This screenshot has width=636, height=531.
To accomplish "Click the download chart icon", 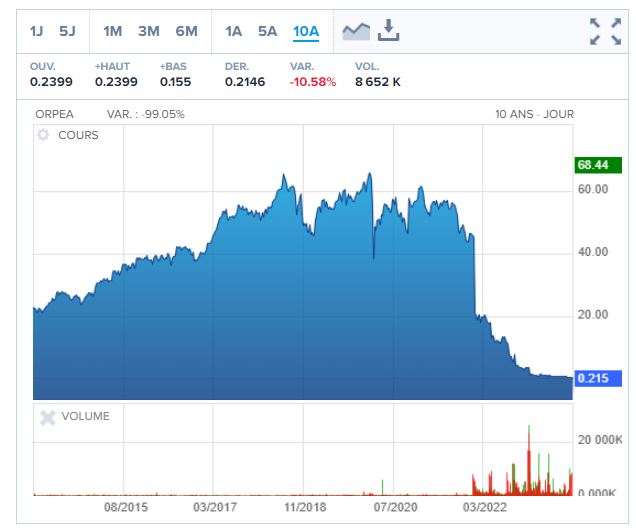I will [x=388, y=31].
